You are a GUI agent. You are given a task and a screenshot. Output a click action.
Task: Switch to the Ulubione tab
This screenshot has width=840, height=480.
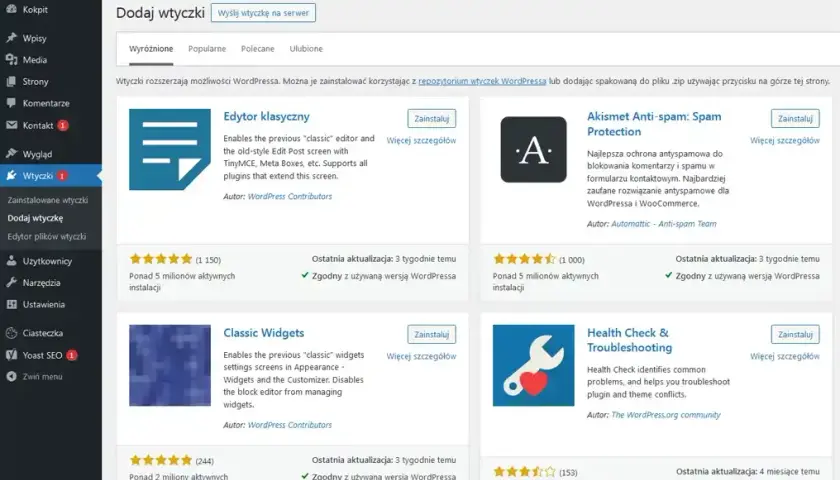pyautogui.click(x=306, y=49)
